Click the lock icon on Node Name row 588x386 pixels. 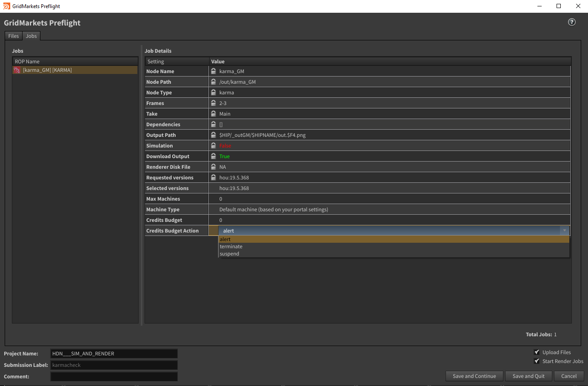point(213,71)
